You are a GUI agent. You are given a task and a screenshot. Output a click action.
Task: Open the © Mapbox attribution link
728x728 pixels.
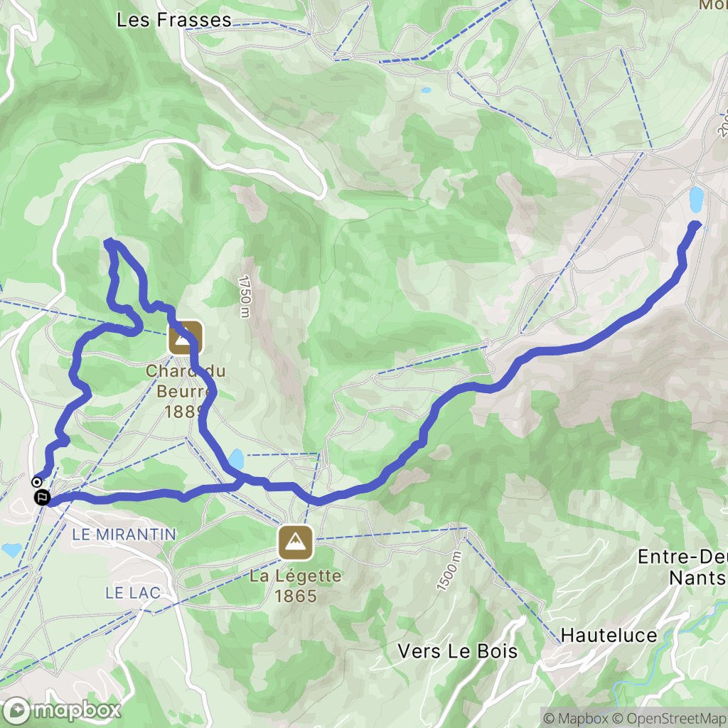click(574, 719)
